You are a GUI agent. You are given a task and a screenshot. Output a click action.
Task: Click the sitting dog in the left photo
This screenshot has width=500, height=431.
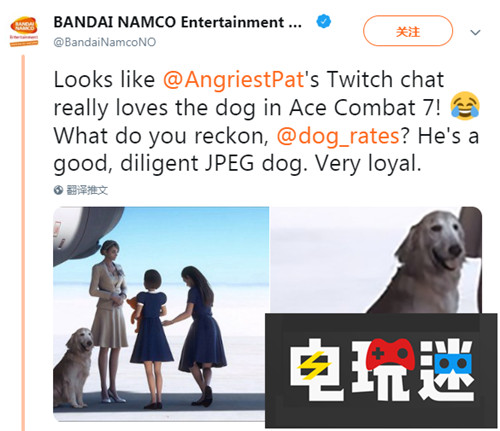(73, 367)
